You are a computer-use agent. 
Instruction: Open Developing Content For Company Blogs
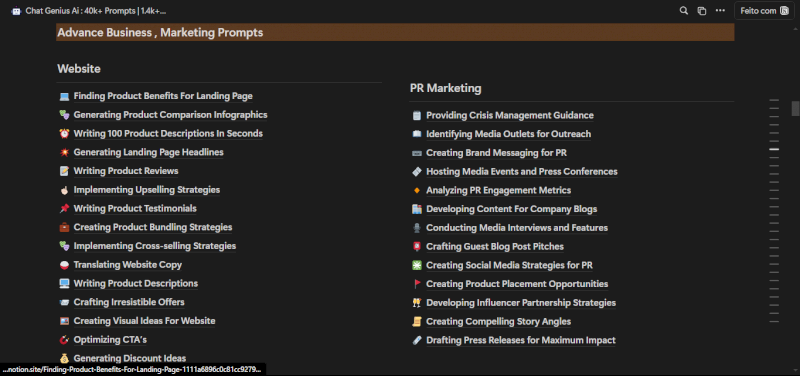tap(512, 209)
